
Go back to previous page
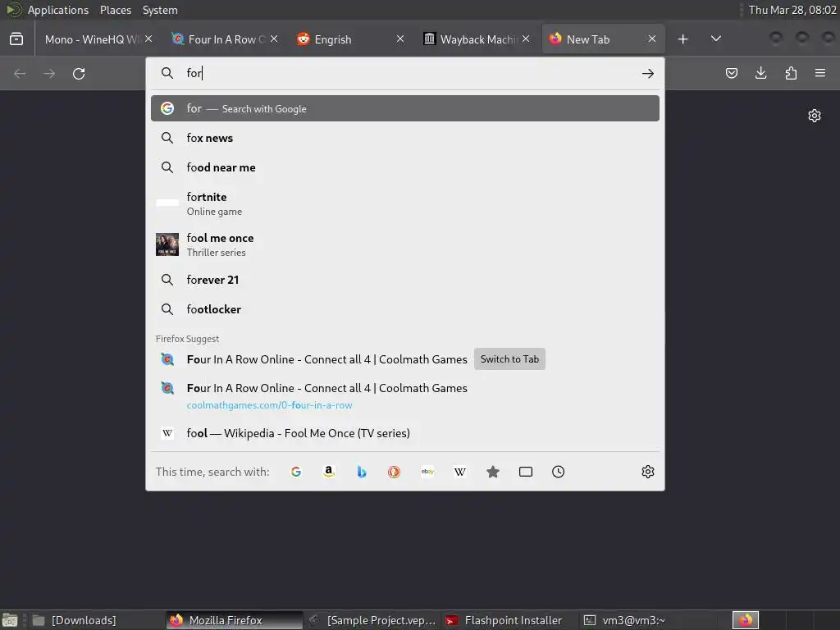coord(20,73)
